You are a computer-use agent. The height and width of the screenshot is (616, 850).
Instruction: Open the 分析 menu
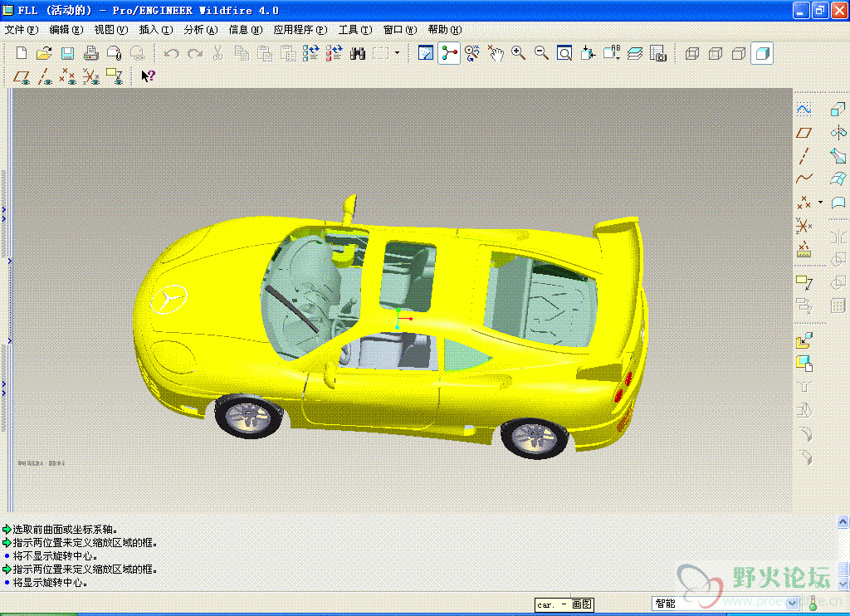click(201, 30)
